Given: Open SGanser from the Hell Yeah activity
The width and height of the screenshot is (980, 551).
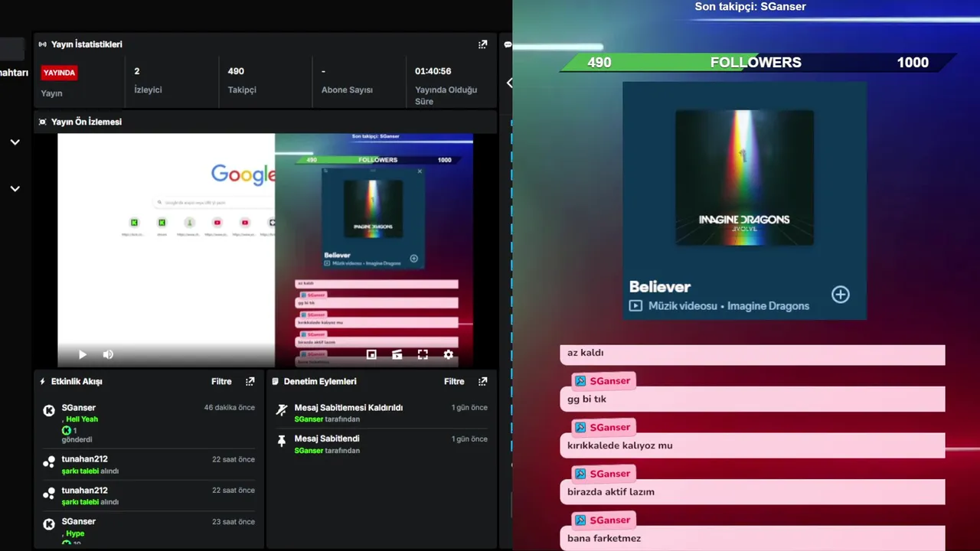Looking at the screenshot, I should [79, 408].
